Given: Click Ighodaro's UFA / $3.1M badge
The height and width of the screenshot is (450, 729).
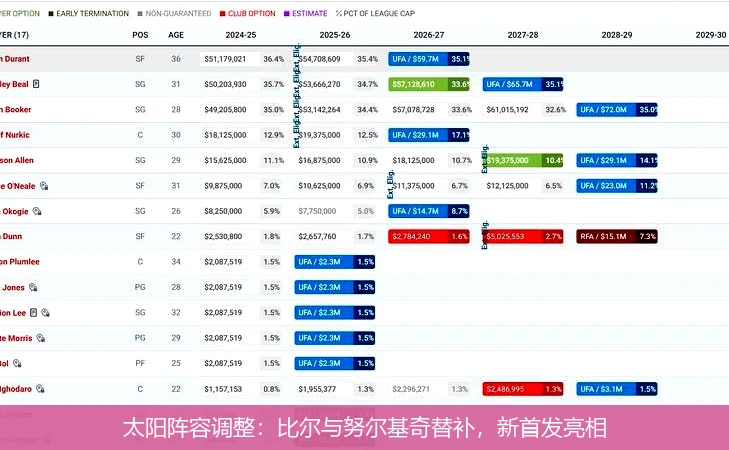Looking at the screenshot, I should coord(616,389).
